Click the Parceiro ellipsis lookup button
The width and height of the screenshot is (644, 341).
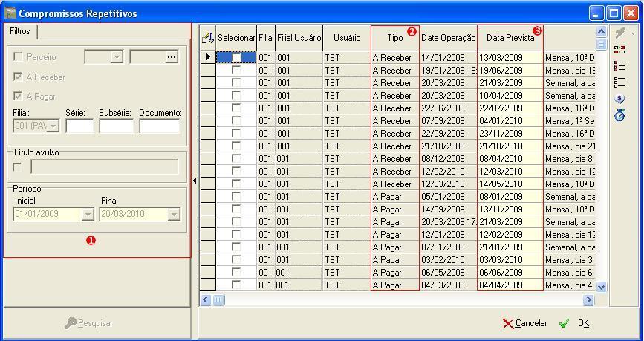tap(172, 57)
